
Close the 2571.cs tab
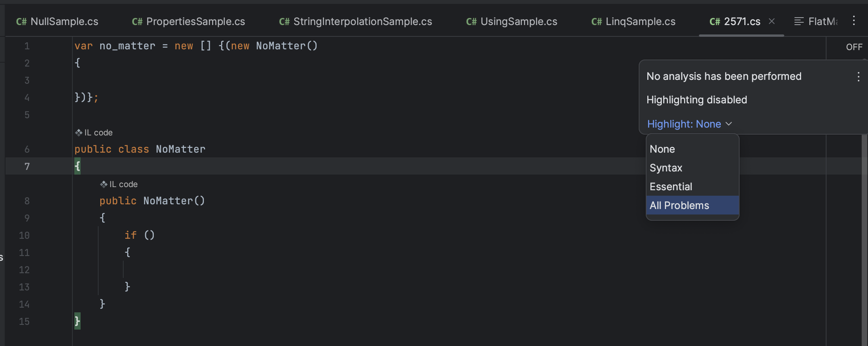(771, 22)
